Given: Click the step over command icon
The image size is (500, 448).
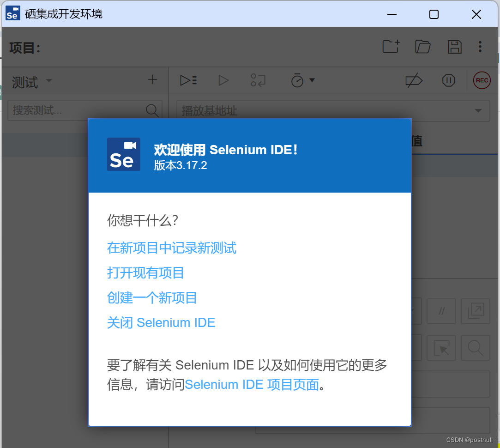Looking at the screenshot, I should coord(258,80).
